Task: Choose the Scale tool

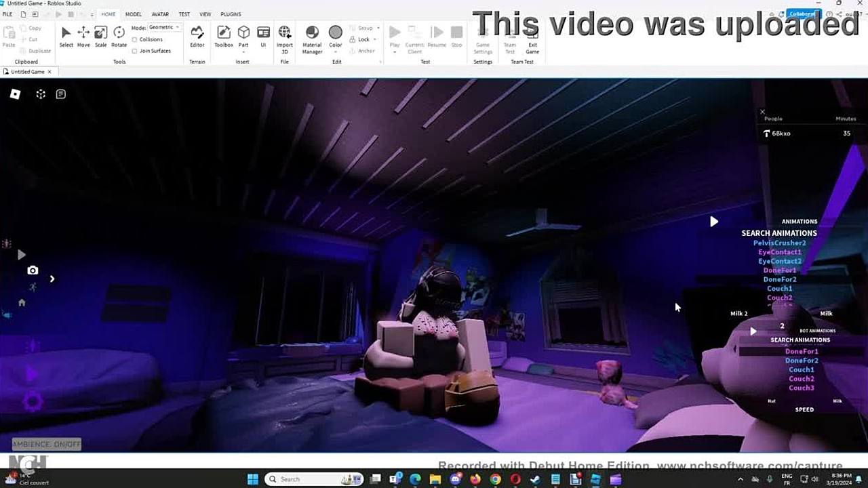Action: pos(100,37)
